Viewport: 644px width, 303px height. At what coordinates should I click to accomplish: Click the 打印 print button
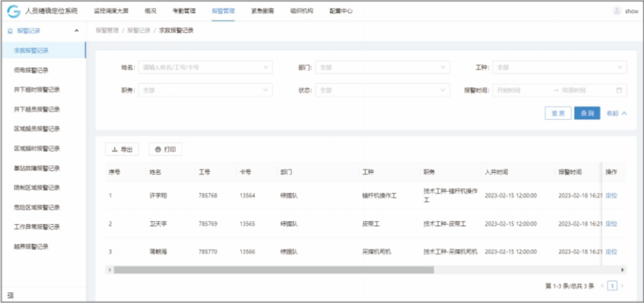pos(165,150)
